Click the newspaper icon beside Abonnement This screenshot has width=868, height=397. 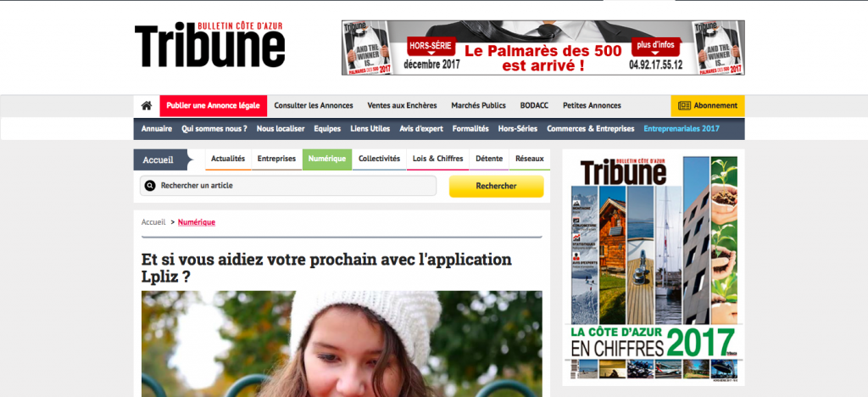coord(684,105)
